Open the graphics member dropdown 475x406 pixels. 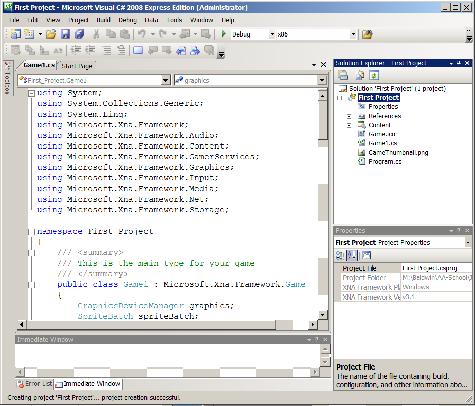coord(321,80)
